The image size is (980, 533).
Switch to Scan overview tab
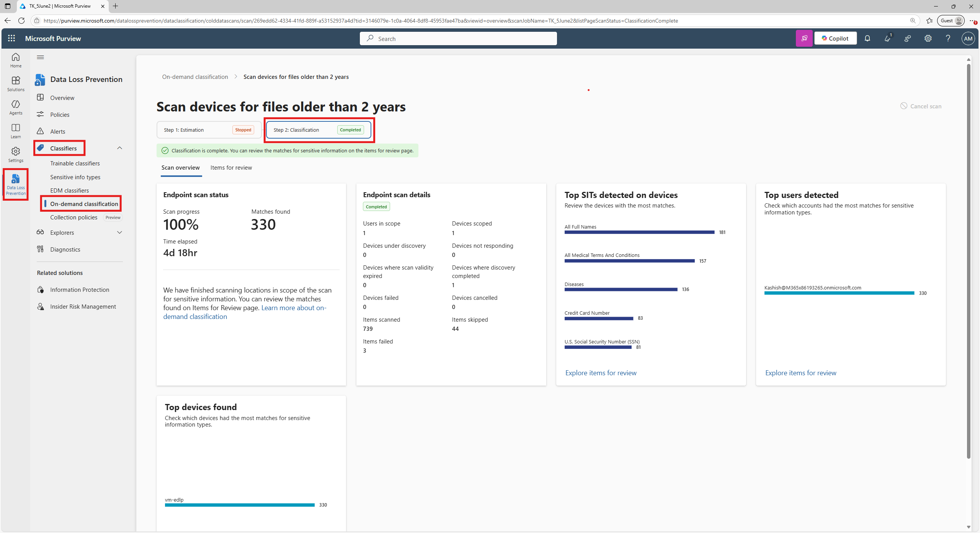pyautogui.click(x=180, y=168)
